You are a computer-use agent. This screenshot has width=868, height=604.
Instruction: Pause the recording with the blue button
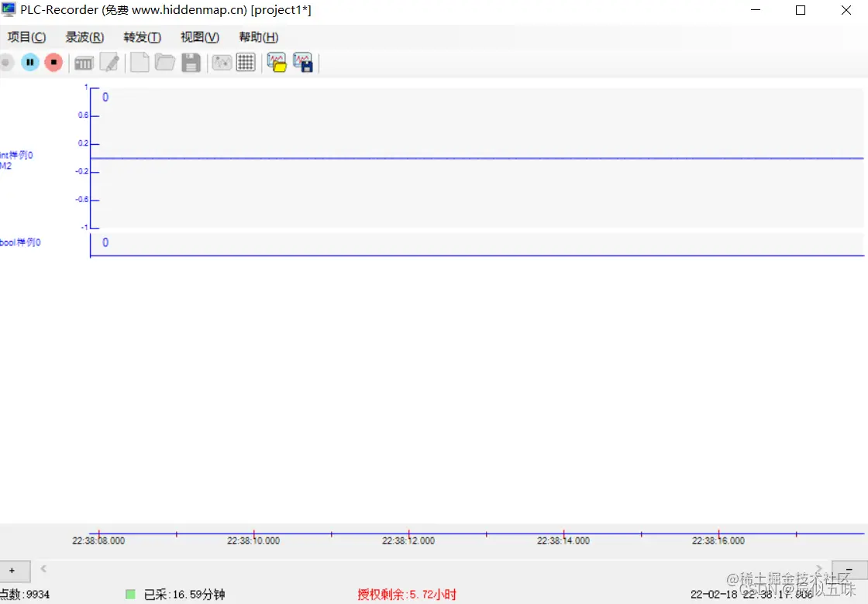pyautogui.click(x=30, y=63)
